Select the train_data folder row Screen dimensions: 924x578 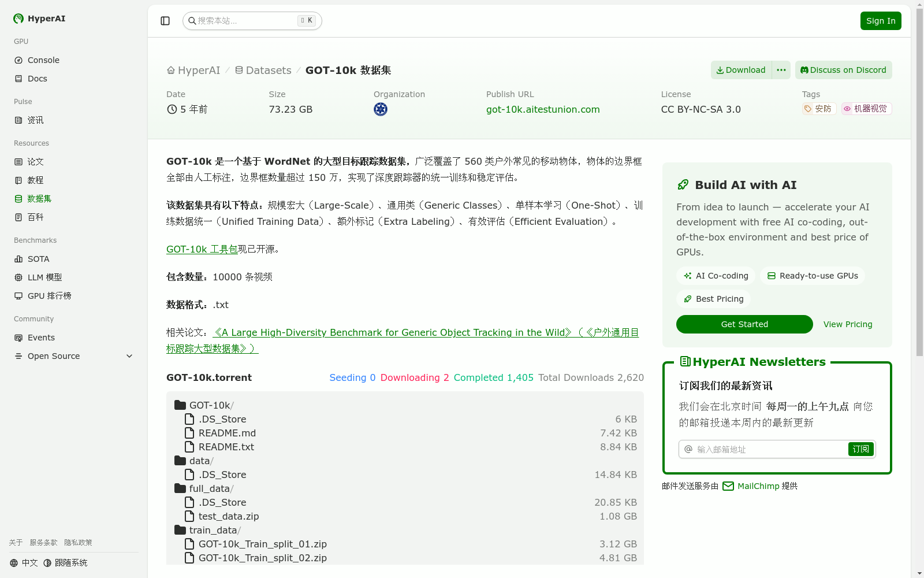point(405,530)
